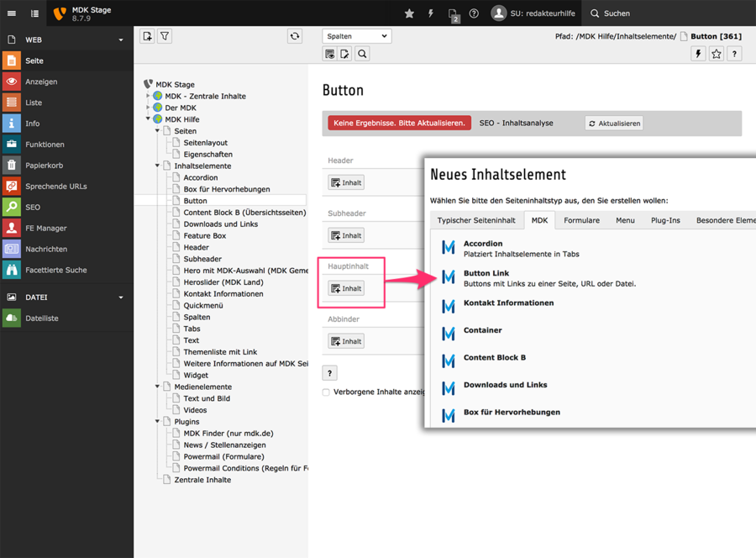Expand the Der MDK tree node
756x558 pixels.
pos(148,108)
